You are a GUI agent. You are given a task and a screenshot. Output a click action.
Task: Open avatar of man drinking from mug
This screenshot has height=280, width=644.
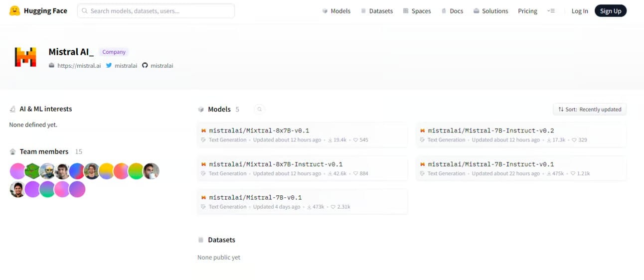click(151, 171)
